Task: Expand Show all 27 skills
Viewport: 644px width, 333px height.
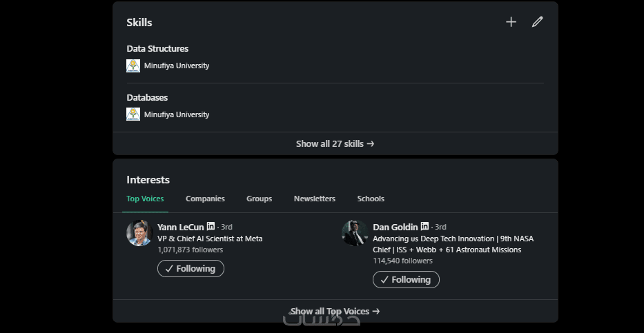Action: pos(335,143)
